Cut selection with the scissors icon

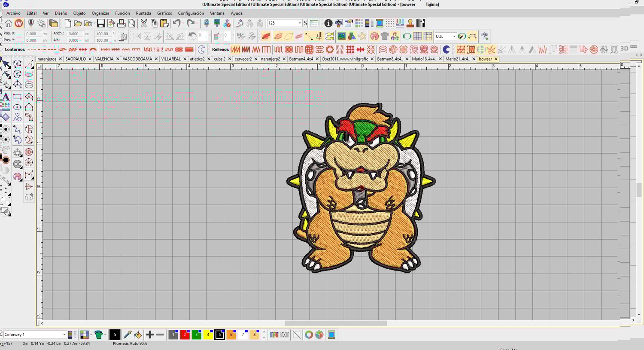(144, 23)
